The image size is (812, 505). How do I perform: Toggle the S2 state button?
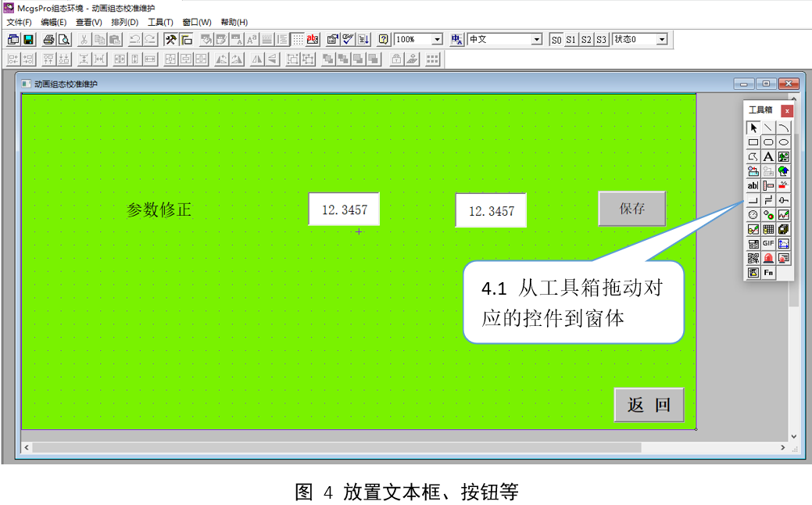pos(586,39)
